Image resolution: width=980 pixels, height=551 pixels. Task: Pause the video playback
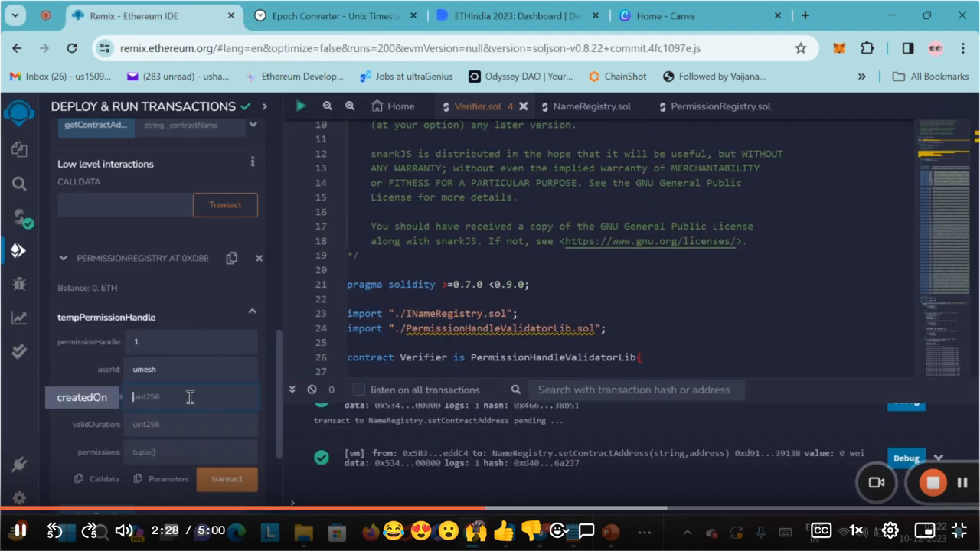click(21, 530)
